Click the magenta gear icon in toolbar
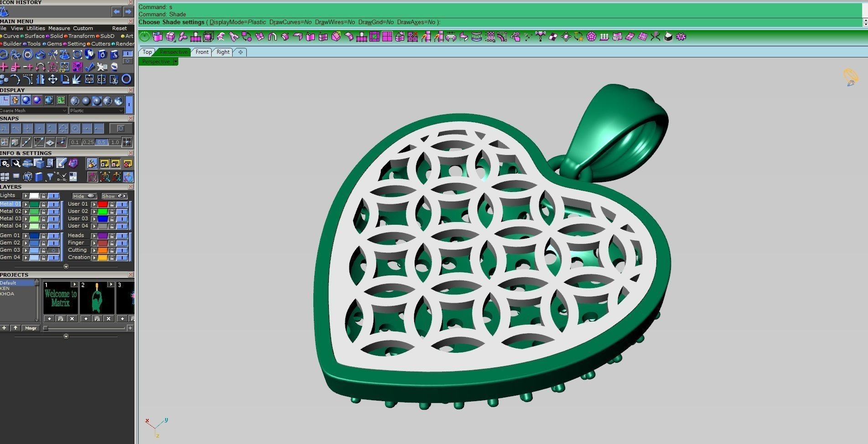This screenshot has height=444, width=868. (x=681, y=37)
